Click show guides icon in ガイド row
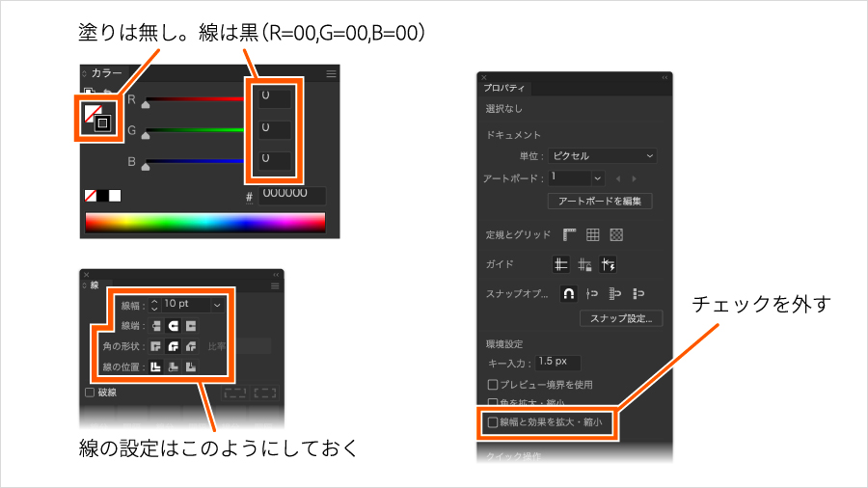Image resolution: width=868 pixels, height=488 pixels. click(x=560, y=264)
